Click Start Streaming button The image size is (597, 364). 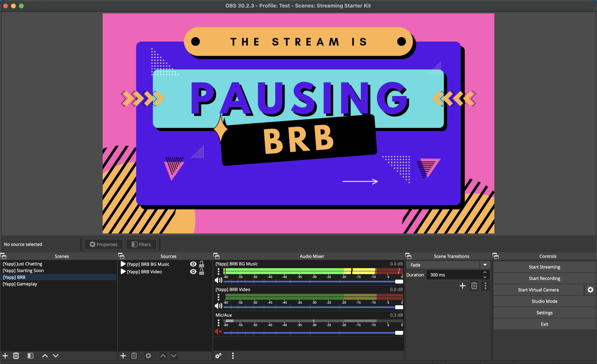(544, 267)
